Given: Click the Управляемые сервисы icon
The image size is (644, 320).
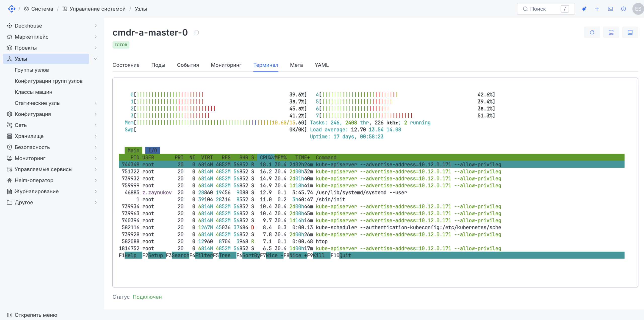Looking at the screenshot, I should [x=10, y=169].
